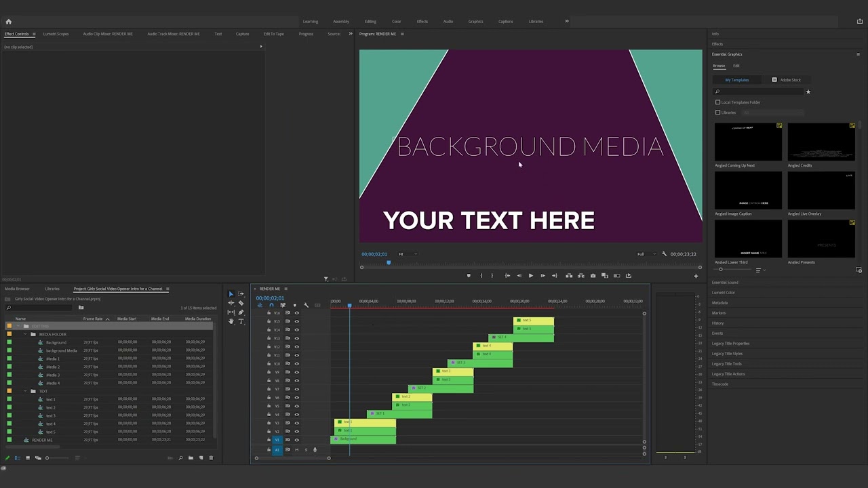
Task: Switch Project panel to List View
Action: click(18, 458)
